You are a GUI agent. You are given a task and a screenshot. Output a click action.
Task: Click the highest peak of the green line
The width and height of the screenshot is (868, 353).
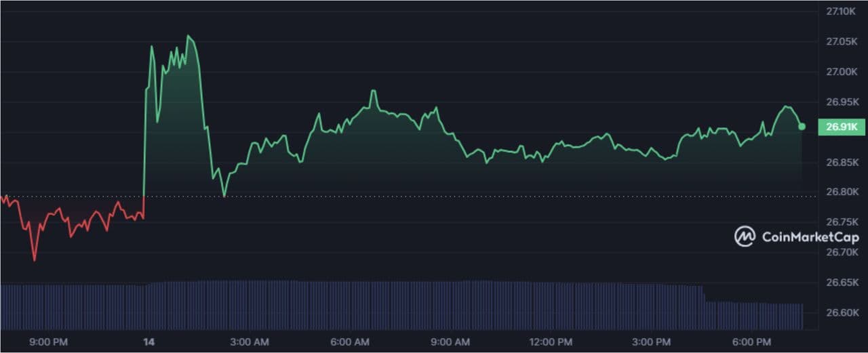(189, 37)
